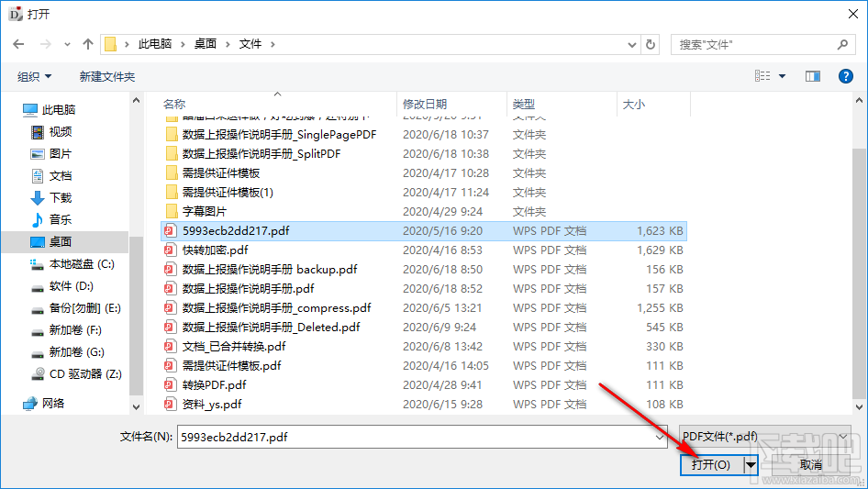
Task: Select 此电脑 in the navigation pane
Action: click(x=58, y=110)
